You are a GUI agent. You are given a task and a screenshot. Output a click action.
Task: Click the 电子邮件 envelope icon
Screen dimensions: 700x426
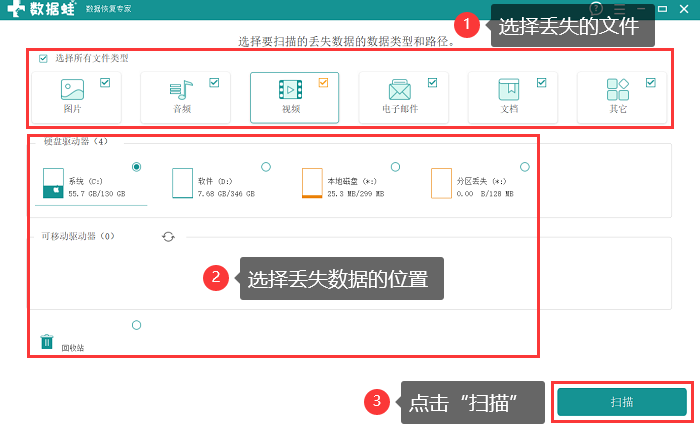click(x=400, y=90)
